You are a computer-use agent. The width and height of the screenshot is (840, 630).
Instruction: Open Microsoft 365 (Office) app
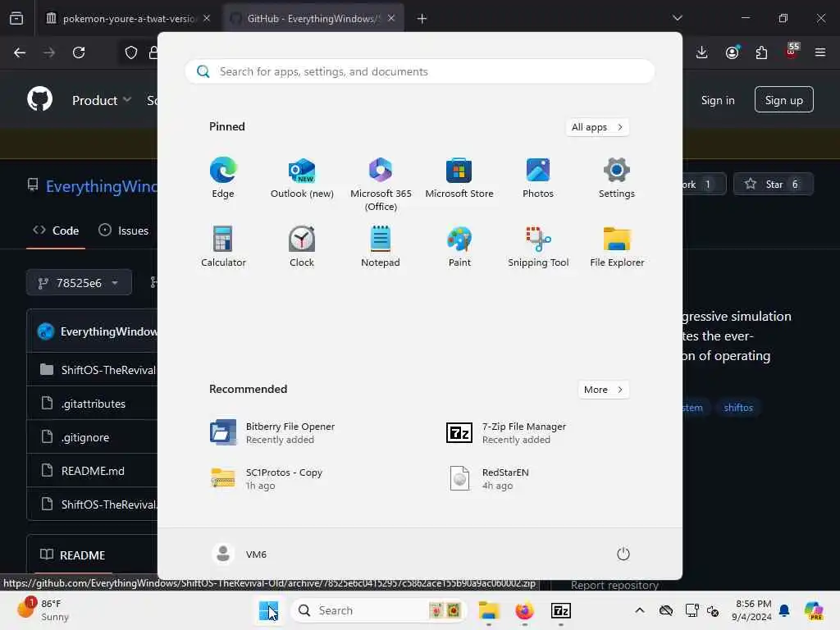point(381,185)
